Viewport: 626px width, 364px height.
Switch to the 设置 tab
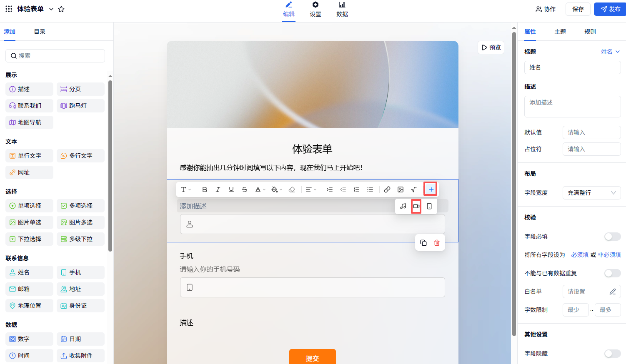coord(316,10)
